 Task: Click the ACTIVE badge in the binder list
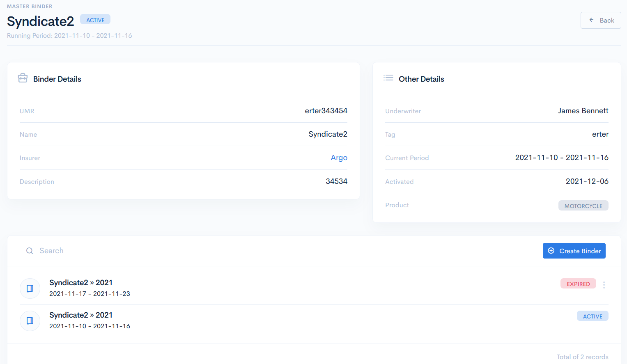point(592,316)
